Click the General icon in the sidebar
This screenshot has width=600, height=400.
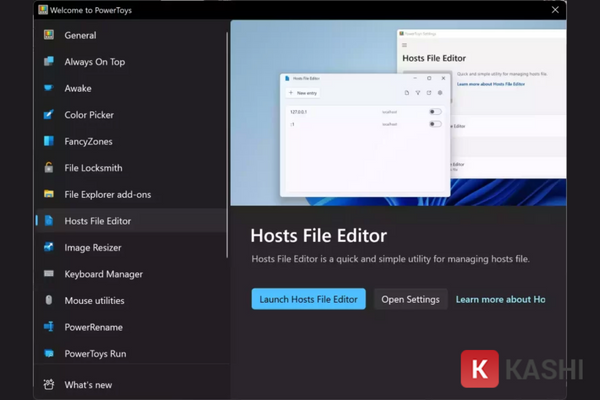click(x=48, y=35)
